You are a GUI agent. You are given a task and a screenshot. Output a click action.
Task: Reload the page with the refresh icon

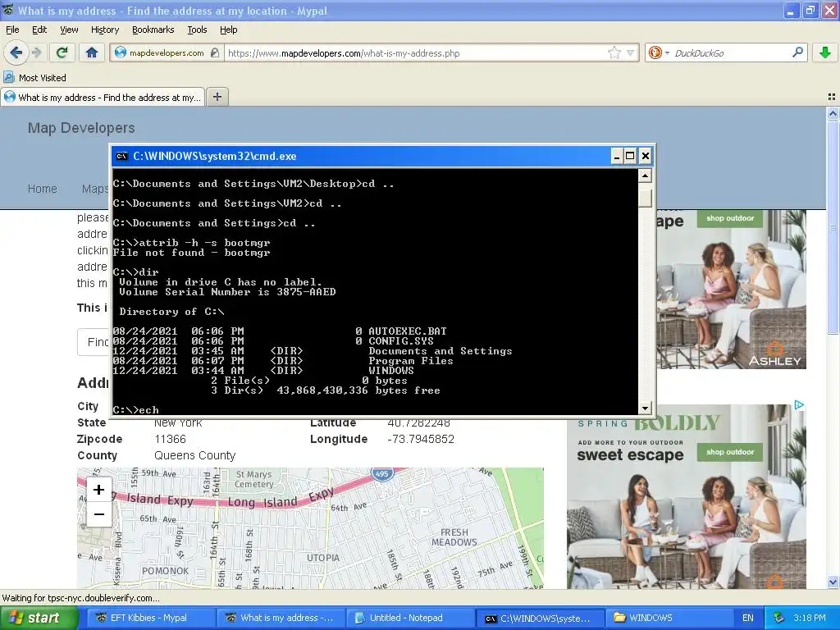pyautogui.click(x=62, y=52)
